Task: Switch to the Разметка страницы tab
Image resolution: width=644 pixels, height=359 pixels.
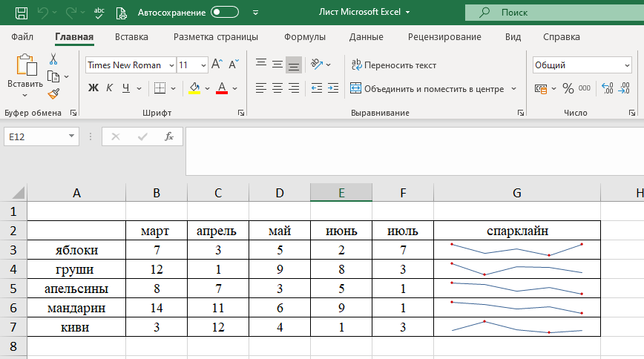Action: pos(216,37)
